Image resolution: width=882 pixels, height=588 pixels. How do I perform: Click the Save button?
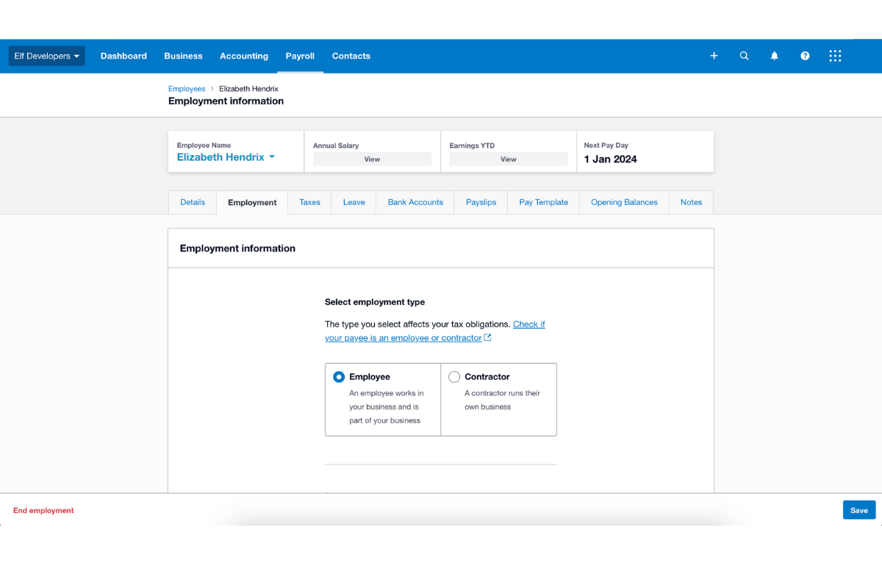(x=858, y=509)
